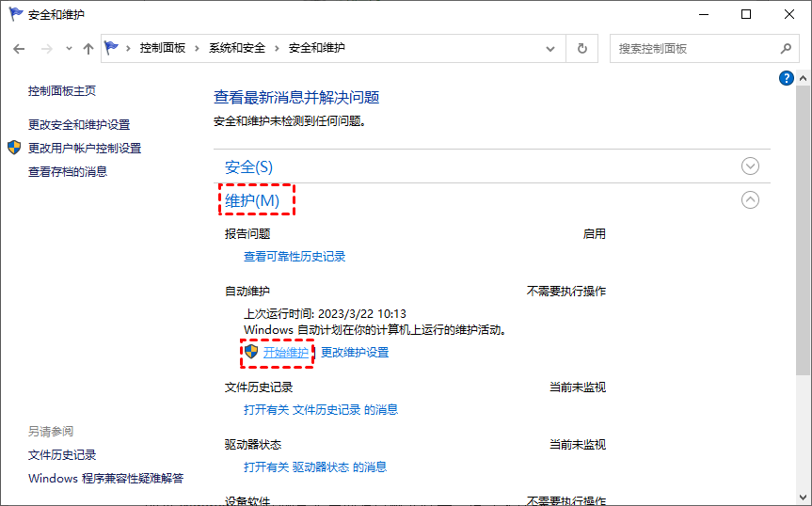Open 打开有关 文件历史记录 的消息 link
This screenshot has width=812, height=506.
point(321,410)
